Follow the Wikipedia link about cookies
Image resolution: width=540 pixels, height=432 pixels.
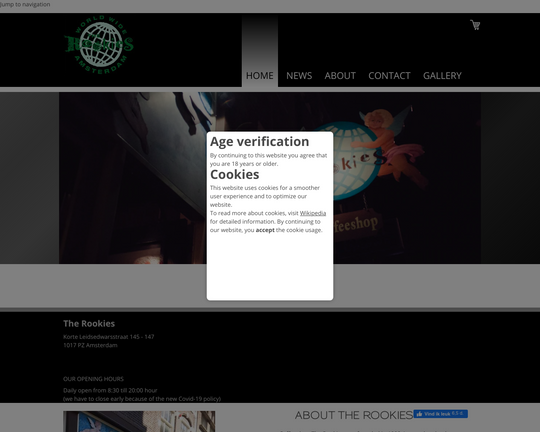click(313, 213)
